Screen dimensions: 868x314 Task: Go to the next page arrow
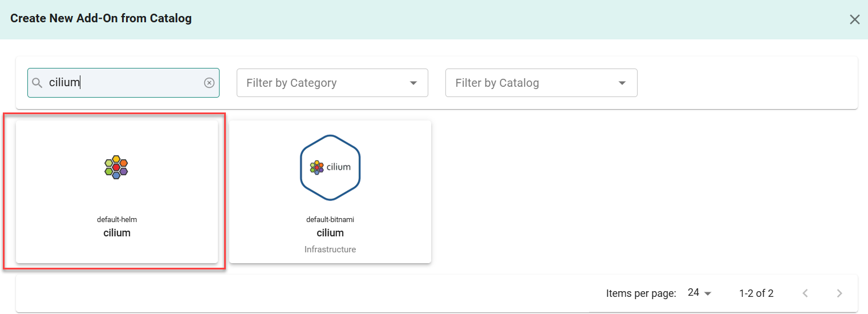pyautogui.click(x=839, y=293)
